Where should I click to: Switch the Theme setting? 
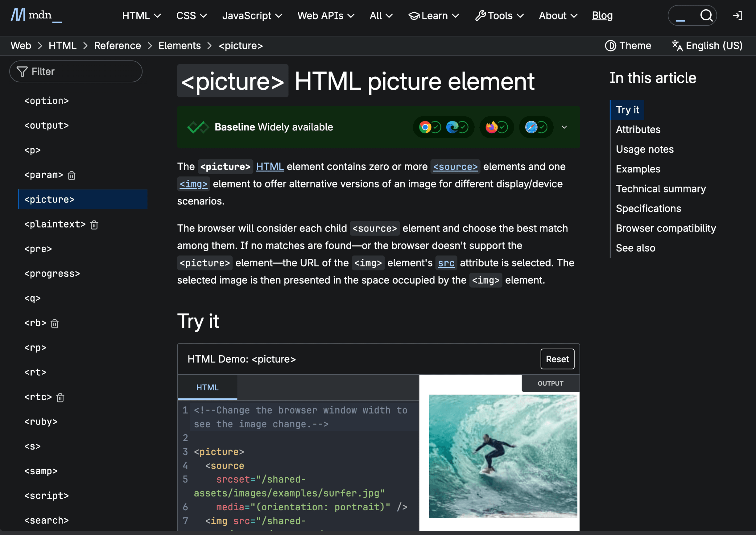(x=628, y=45)
